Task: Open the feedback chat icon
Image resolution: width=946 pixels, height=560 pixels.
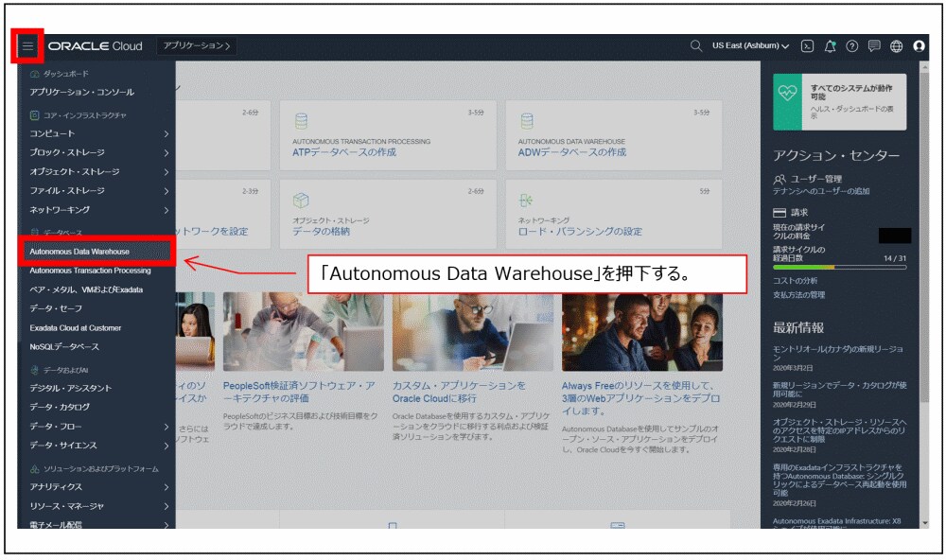Action: coord(874,45)
